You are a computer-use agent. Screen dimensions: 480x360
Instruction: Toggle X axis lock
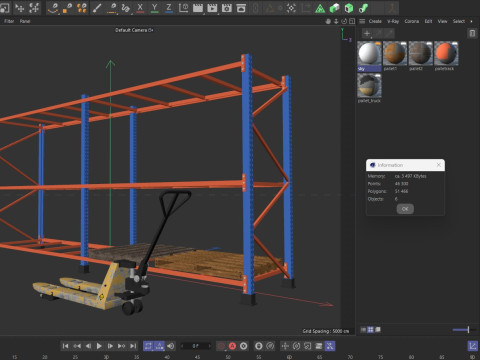[x=140, y=8]
